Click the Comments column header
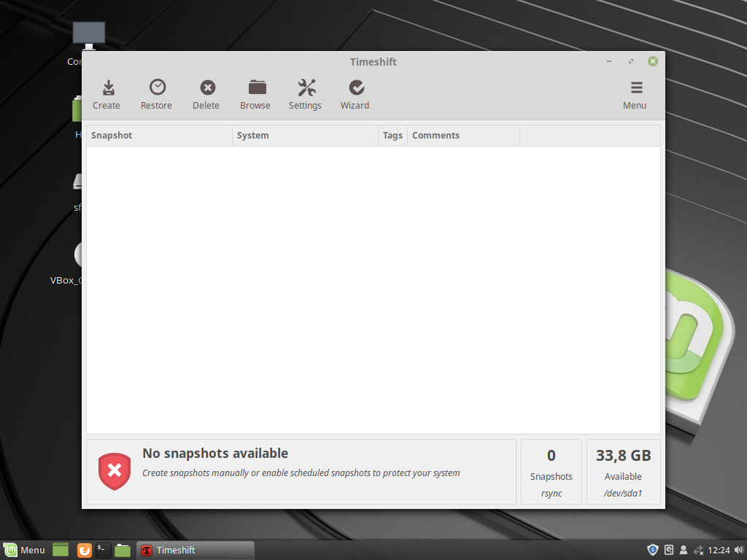This screenshot has width=747, height=560. pos(463,135)
